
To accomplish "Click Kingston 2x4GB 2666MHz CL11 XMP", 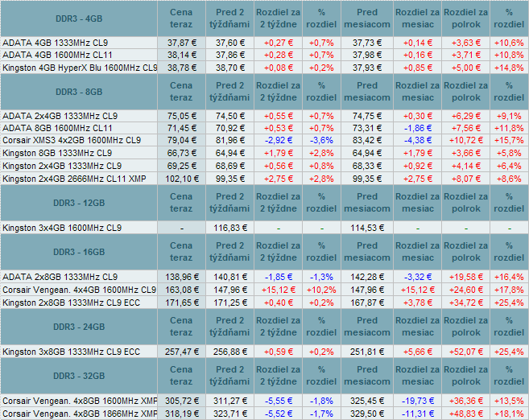I will [74, 179].
